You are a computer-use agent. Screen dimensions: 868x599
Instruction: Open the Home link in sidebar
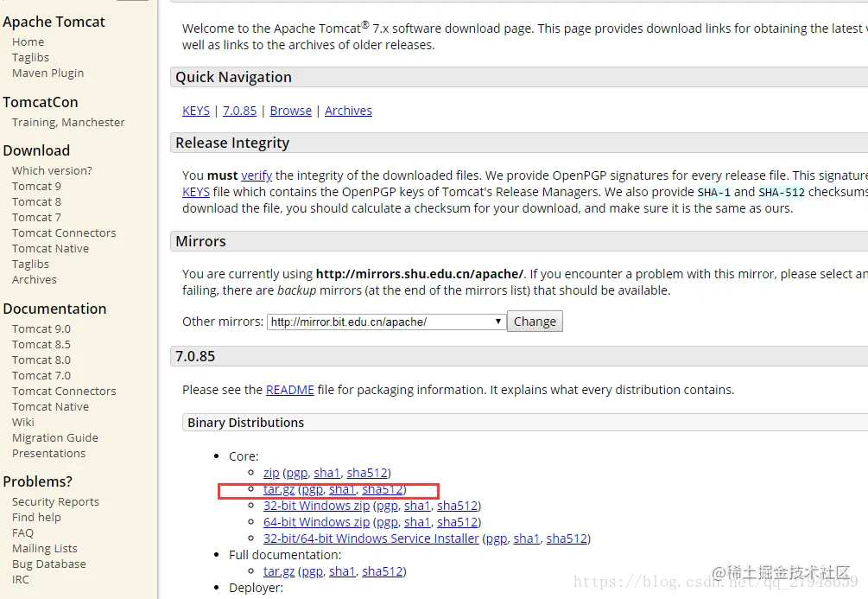click(29, 42)
